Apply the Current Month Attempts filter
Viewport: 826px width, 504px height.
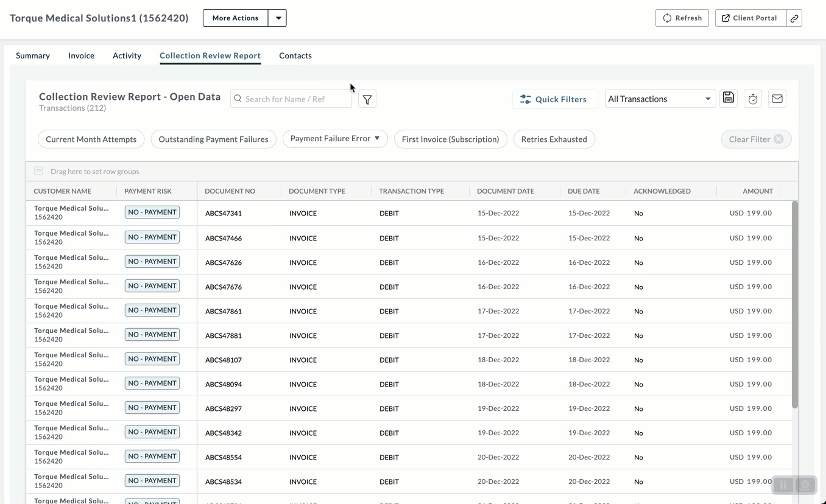coord(91,139)
